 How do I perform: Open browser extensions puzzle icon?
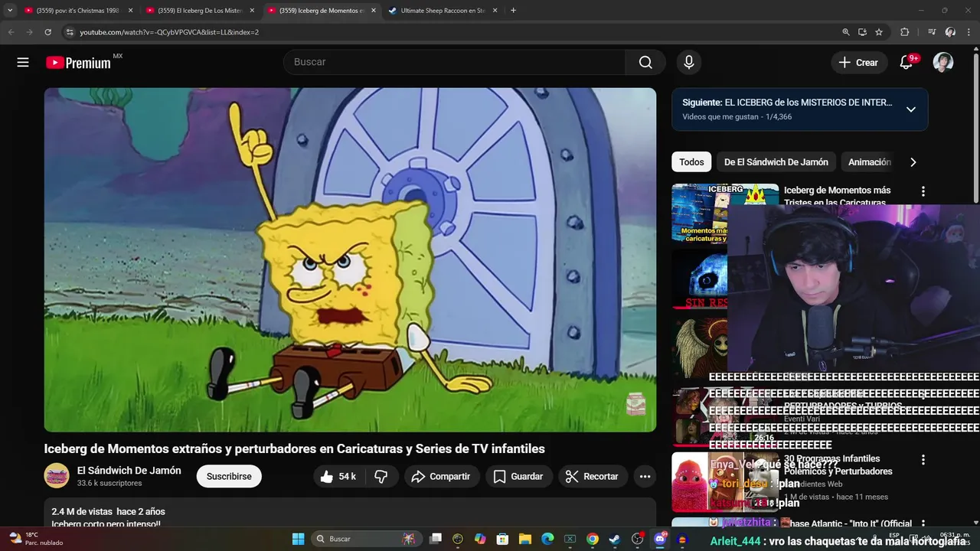(905, 32)
